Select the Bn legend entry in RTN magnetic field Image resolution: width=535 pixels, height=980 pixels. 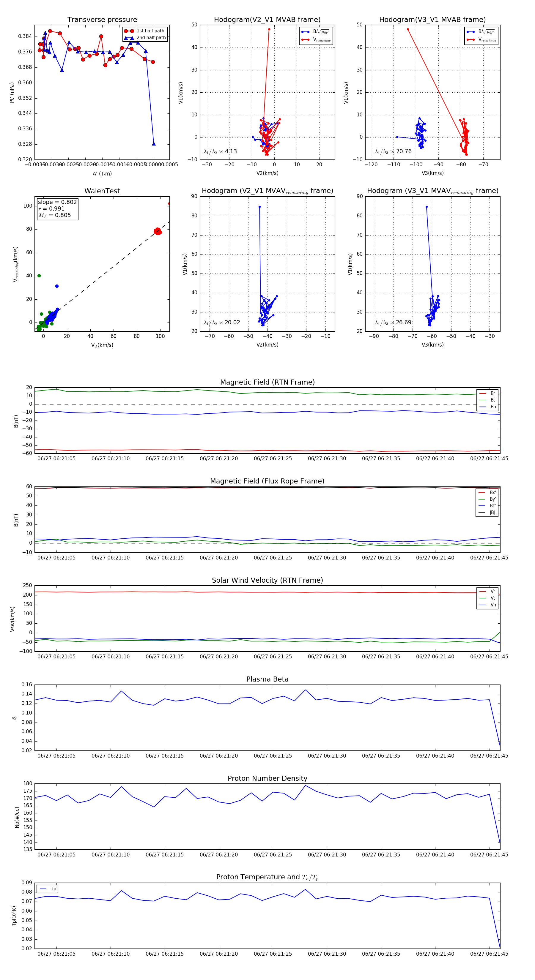488,407
